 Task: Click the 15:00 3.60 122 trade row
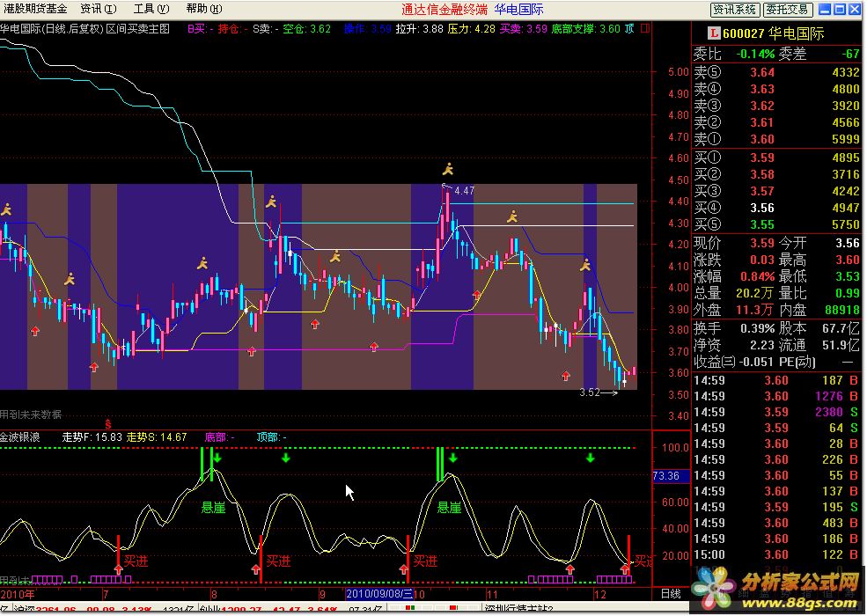(777, 554)
